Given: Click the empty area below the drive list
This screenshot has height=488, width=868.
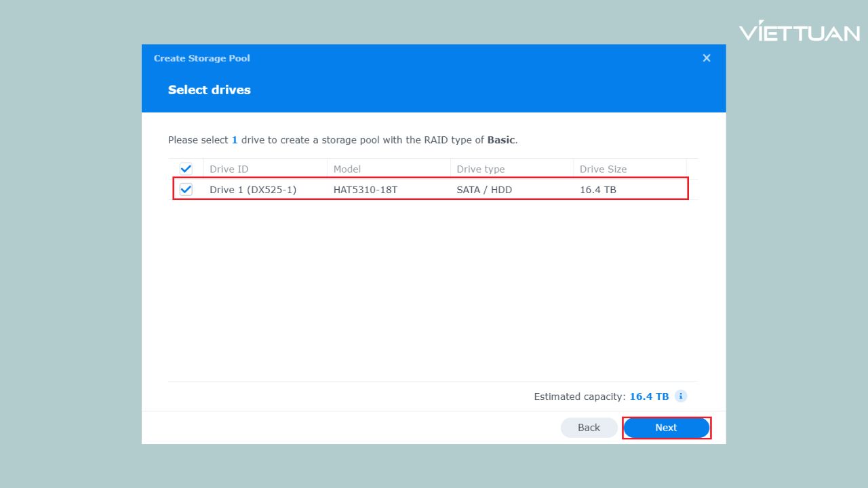Looking at the screenshot, I should click(433, 291).
